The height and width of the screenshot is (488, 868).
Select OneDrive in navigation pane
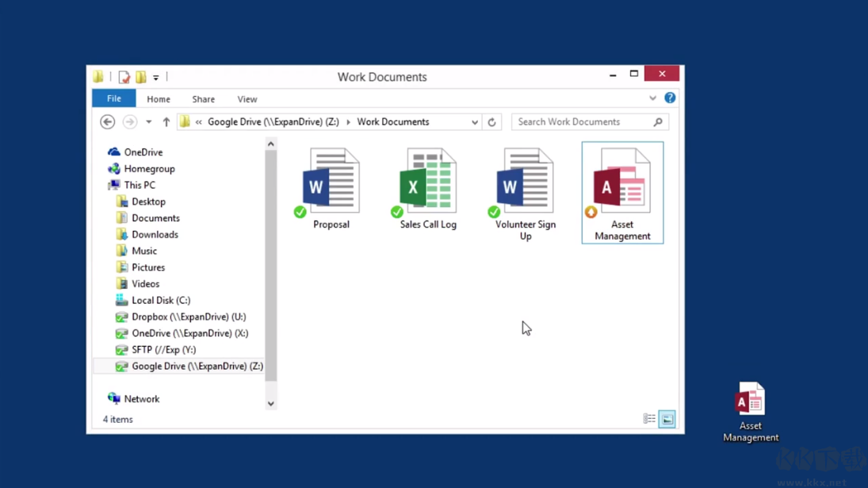point(136,152)
